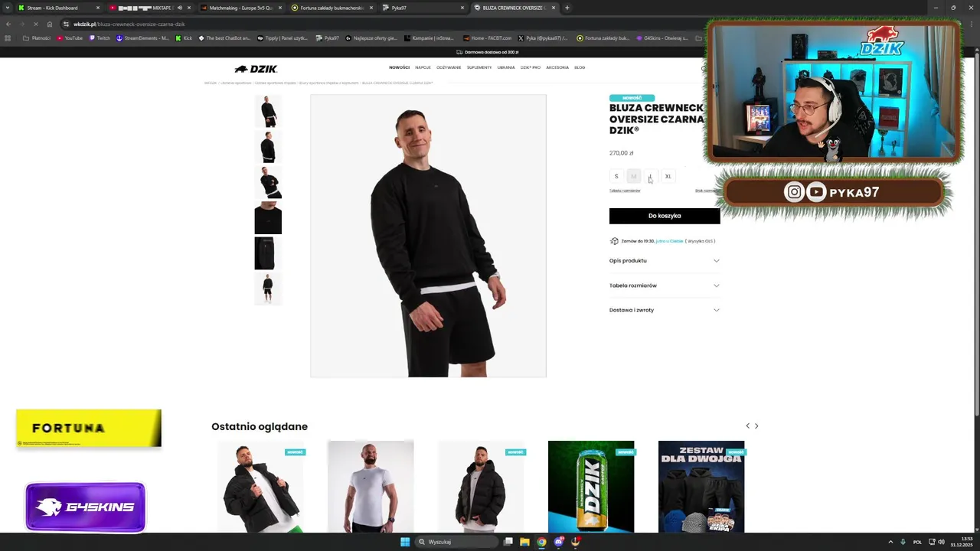
Task: Open Zestaw dla dwojga product card
Action: pos(701,487)
